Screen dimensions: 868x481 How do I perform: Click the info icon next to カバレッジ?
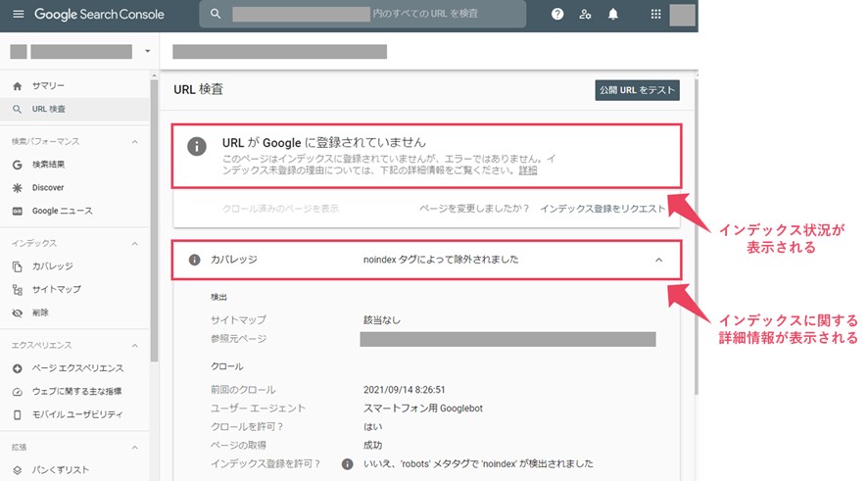click(194, 260)
